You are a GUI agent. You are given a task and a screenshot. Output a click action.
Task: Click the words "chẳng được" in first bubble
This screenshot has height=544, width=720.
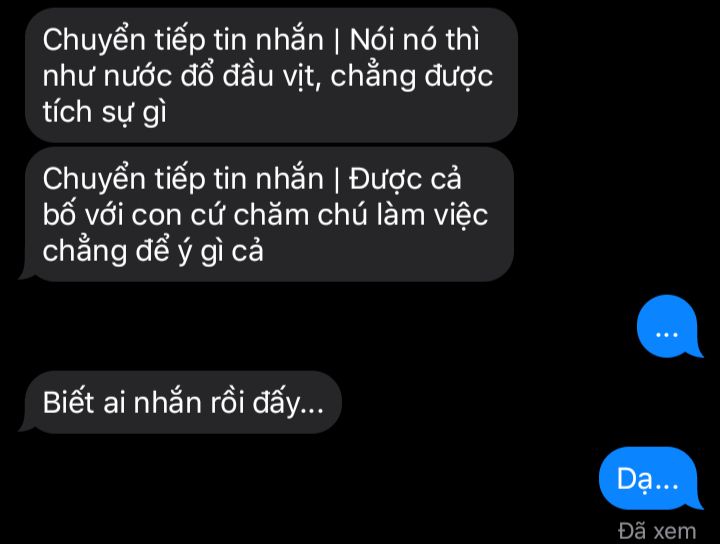(411, 77)
